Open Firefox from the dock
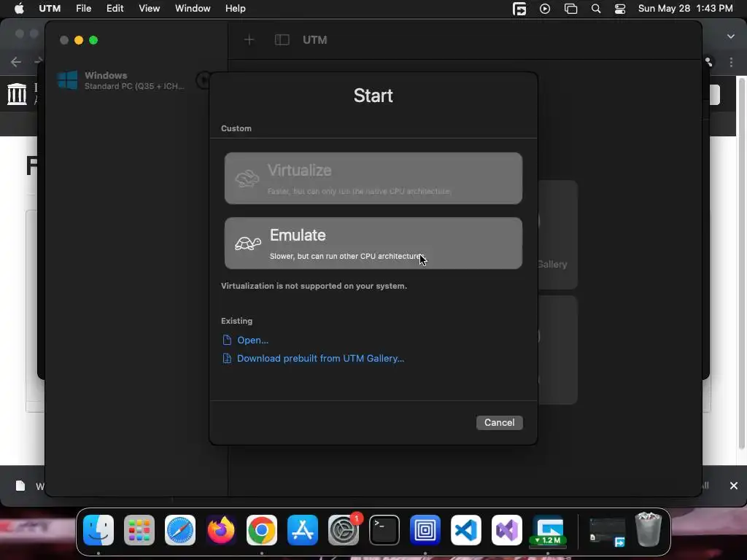Viewport: 747px width, 560px height. click(221, 530)
